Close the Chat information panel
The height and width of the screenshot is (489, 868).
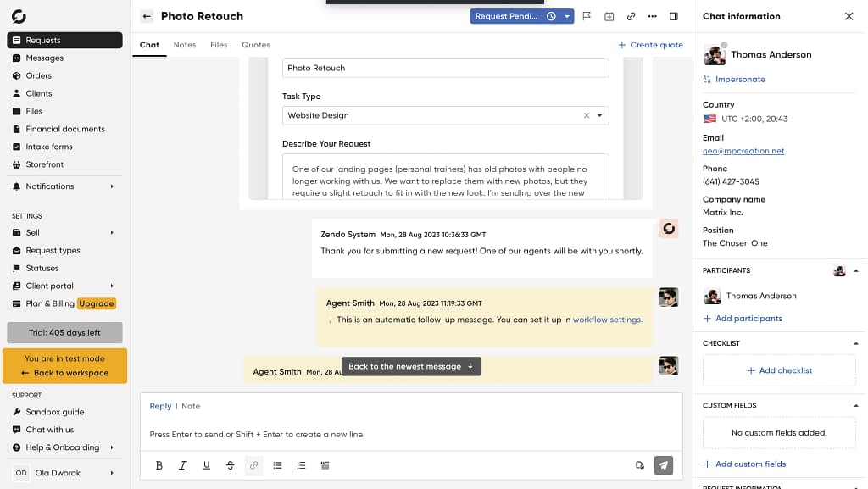(849, 17)
